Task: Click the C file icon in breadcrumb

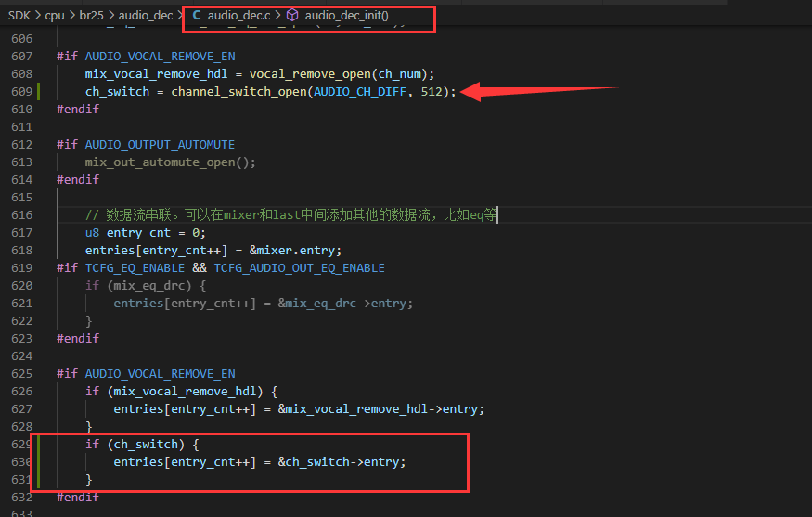Action: (x=197, y=15)
